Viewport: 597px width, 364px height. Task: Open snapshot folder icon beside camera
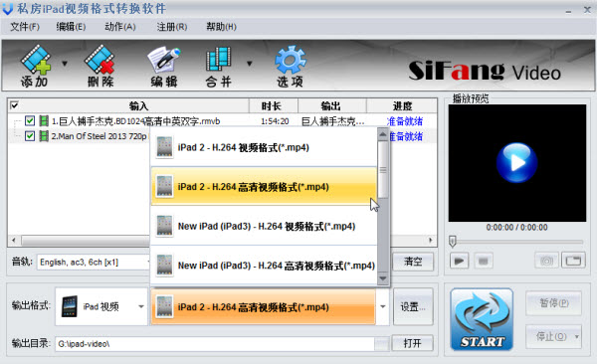coord(573,261)
